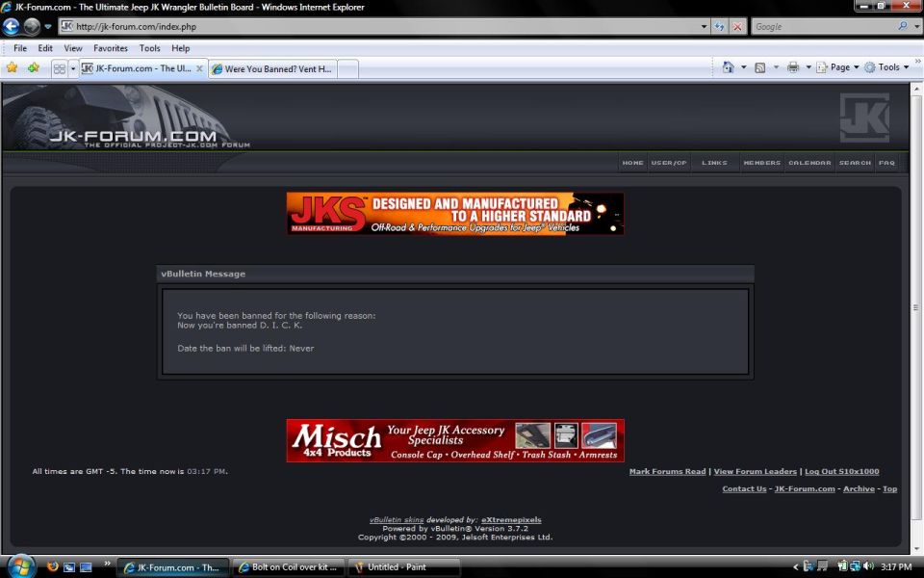
Task: Open the search provider dropdown arrow
Action: [x=916, y=27]
